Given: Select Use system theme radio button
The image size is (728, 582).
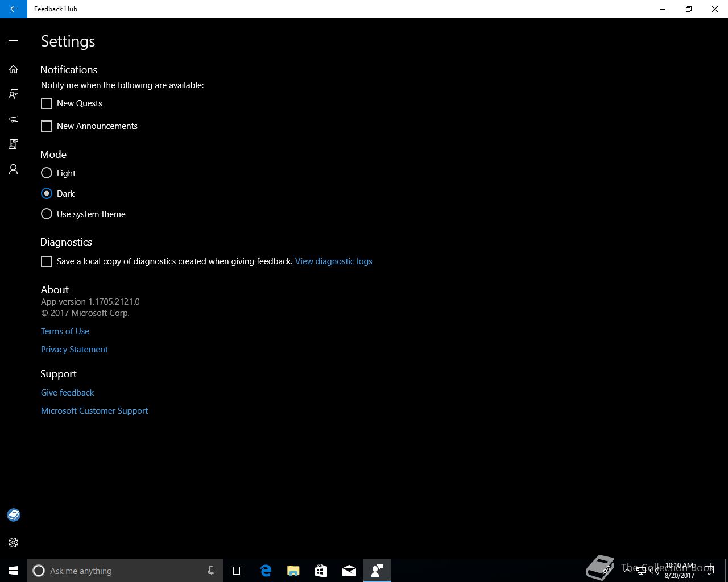Looking at the screenshot, I should [x=47, y=214].
